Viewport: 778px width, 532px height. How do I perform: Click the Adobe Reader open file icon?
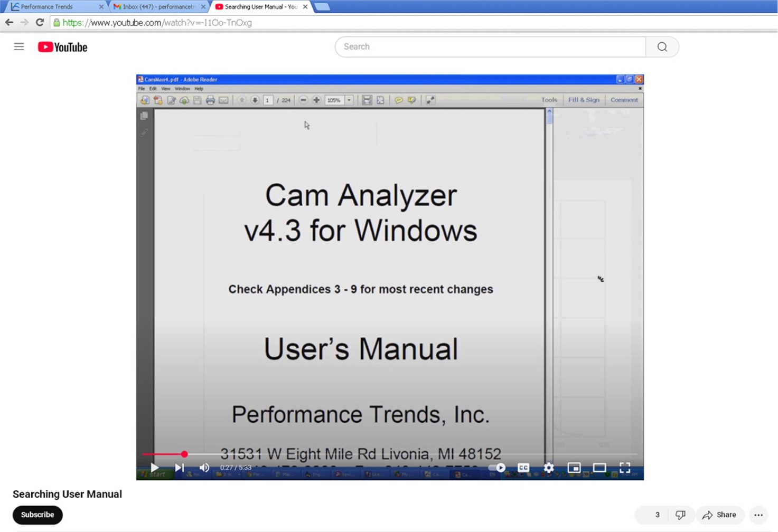point(145,100)
